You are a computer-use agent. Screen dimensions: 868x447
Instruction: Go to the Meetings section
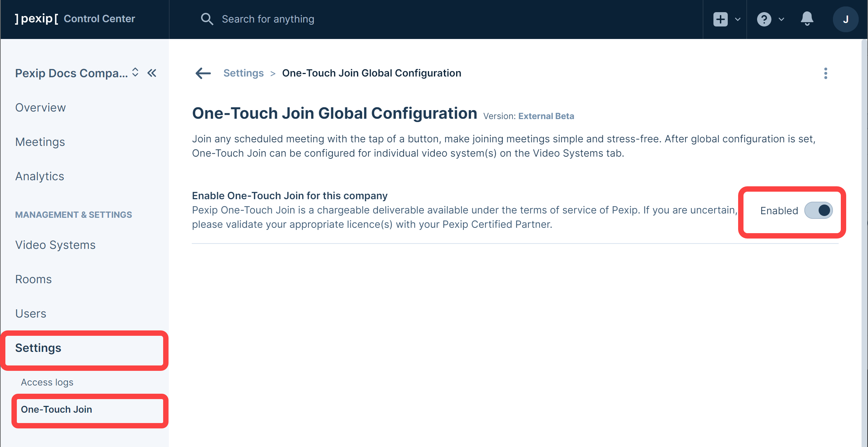click(x=40, y=142)
